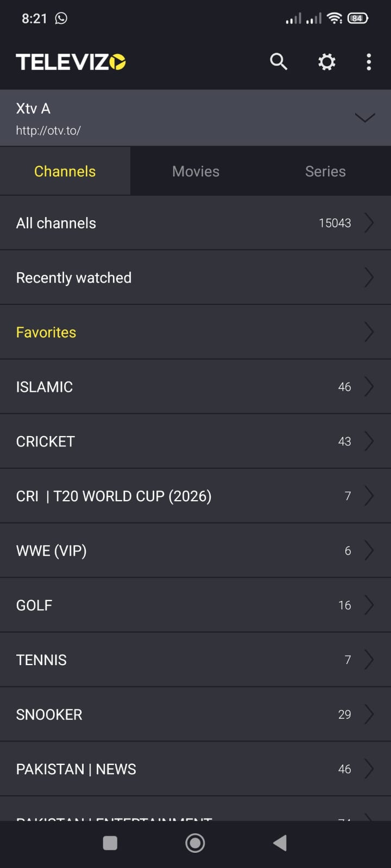Expand the Xtv A playlist dropdown
This screenshot has width=391, height=868.
coord(364,118)
